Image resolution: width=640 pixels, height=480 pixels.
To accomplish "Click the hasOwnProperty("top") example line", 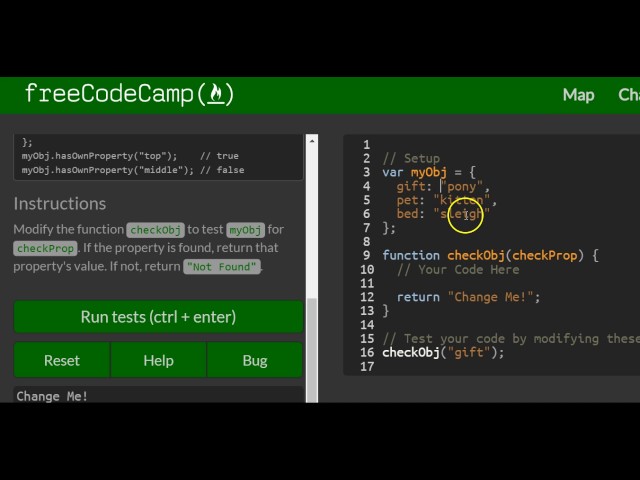I will (130, 156).
